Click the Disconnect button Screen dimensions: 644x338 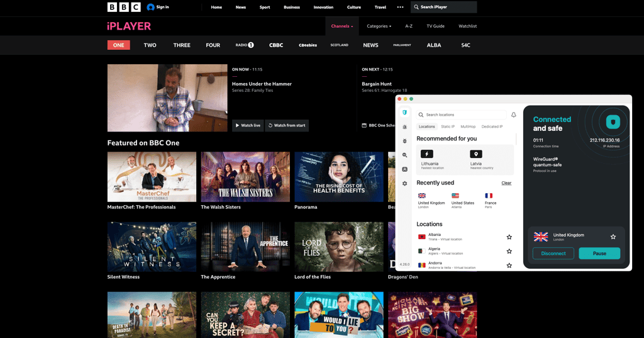click(553, 253)
